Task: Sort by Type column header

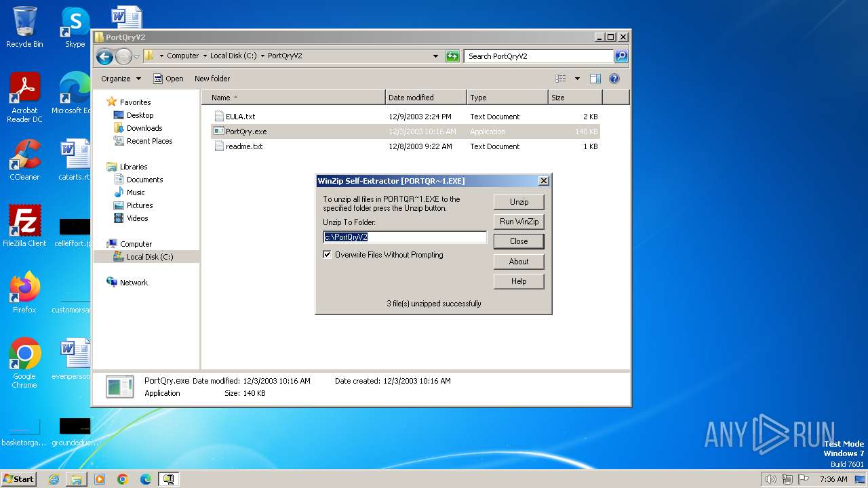Action: pyautogui.click(x=507, y=98)
